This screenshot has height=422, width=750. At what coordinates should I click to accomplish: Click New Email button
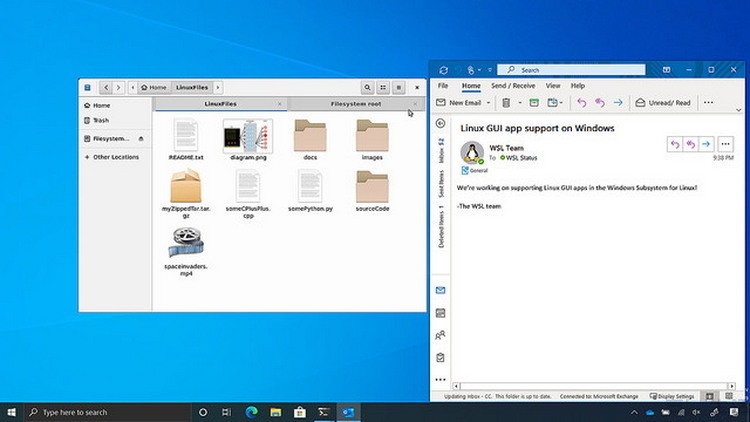pos(459,103)
